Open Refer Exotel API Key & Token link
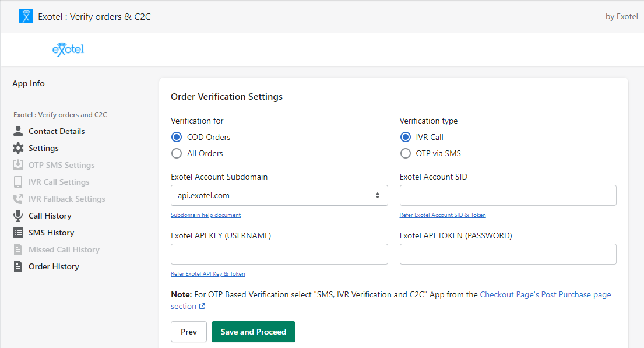This screenshot has height=348, width=644. 208,273
